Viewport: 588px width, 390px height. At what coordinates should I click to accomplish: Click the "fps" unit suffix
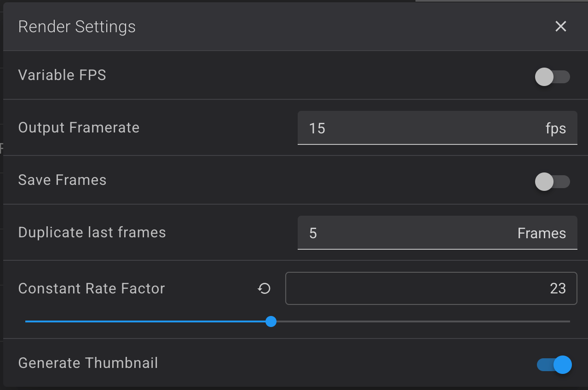(x=555, y=128)
